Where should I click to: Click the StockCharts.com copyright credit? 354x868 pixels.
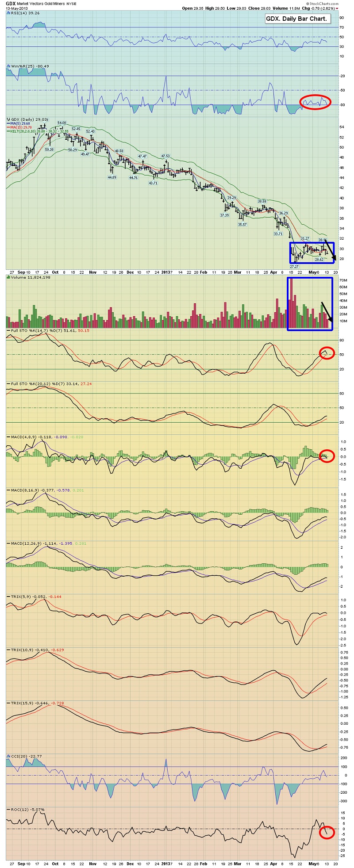[x=322, y=3]
